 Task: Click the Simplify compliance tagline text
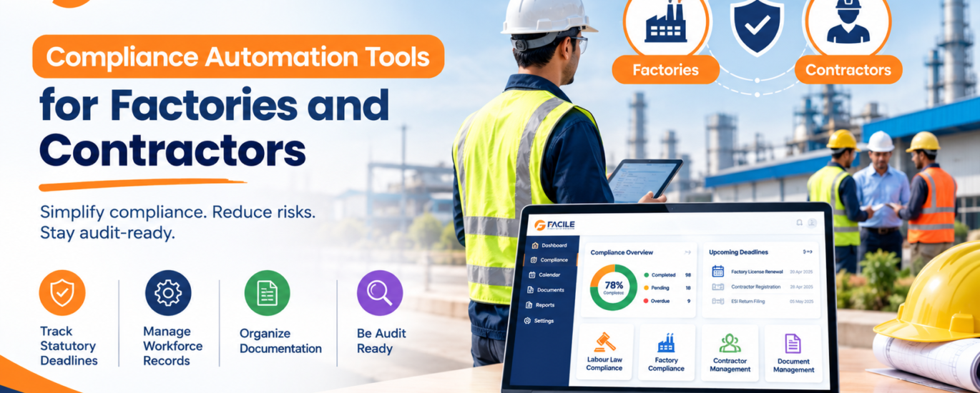coord(178,223)
